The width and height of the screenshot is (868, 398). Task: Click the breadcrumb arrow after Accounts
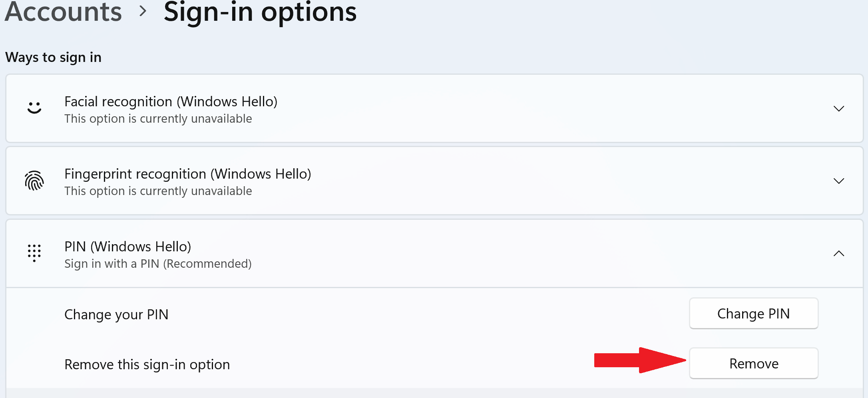coord(143,11)
